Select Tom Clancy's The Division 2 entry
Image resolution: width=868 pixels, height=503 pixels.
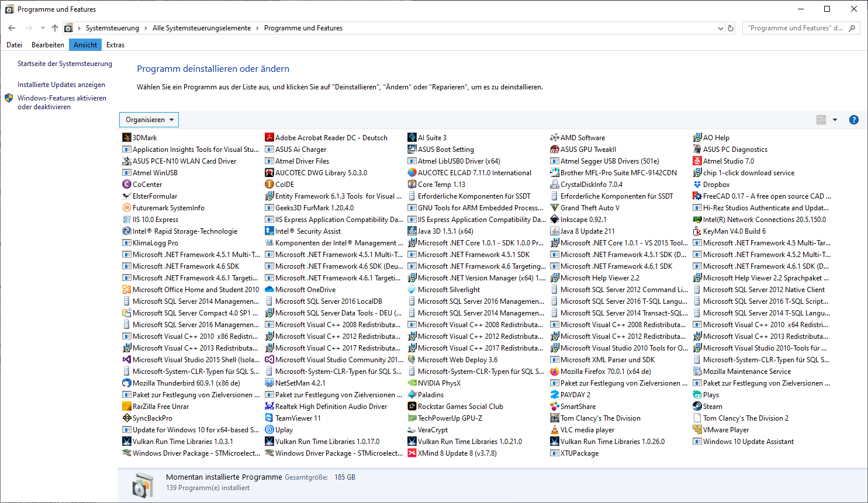[740, 418]
